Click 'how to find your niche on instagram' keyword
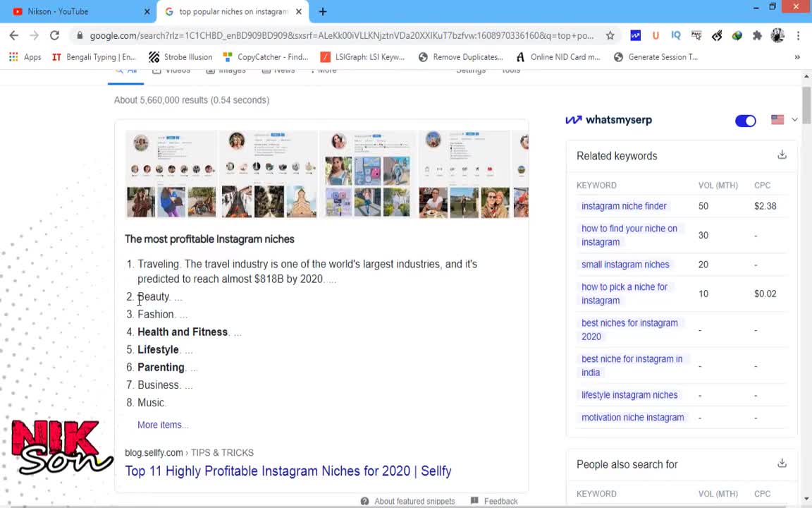 629,235
